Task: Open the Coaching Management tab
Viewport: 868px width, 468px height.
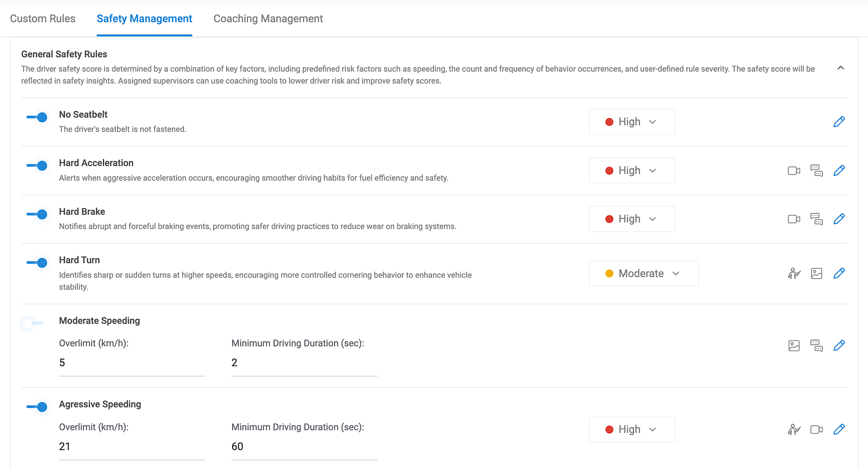Action: pos(268,19)
